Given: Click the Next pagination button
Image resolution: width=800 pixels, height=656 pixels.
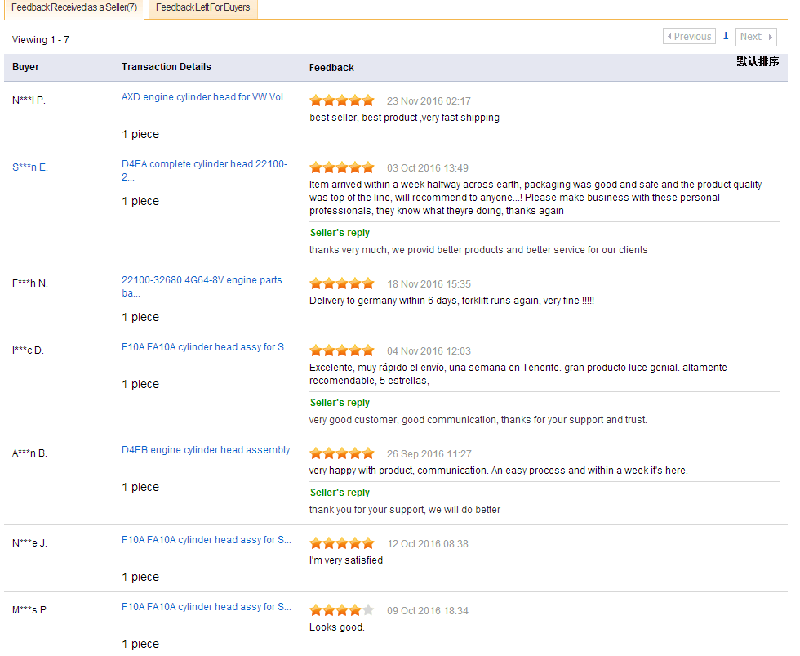Looking at the screenshot, I should click(x=753, y=35).
